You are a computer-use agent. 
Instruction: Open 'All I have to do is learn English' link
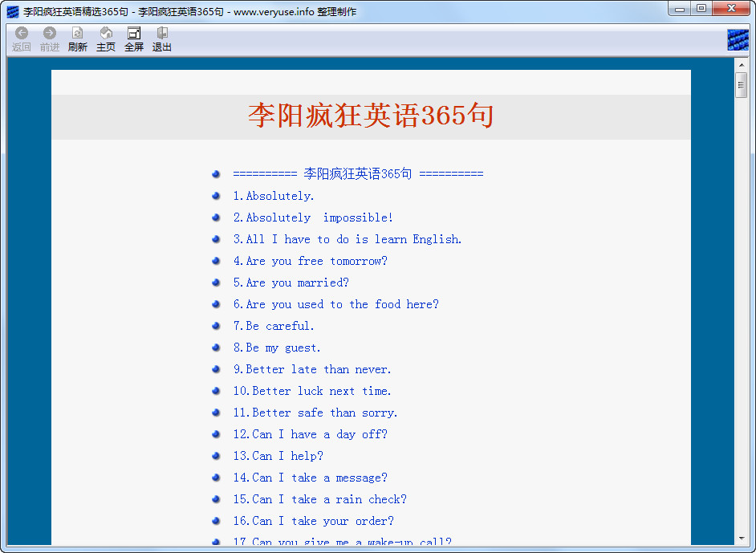(348, 239)
